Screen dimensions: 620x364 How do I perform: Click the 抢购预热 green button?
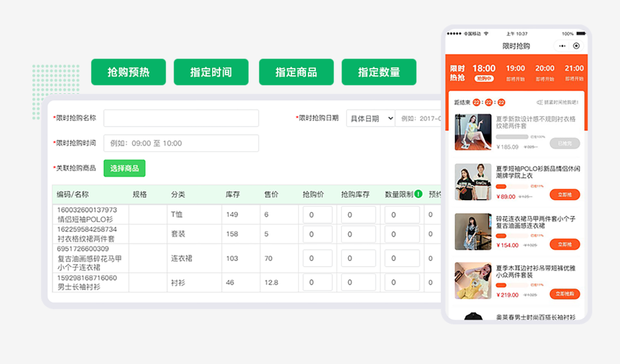[x=128, y=72]
